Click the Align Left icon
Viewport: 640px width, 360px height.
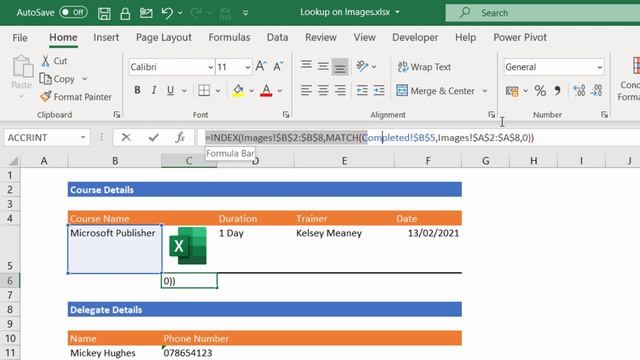(306, 90)
